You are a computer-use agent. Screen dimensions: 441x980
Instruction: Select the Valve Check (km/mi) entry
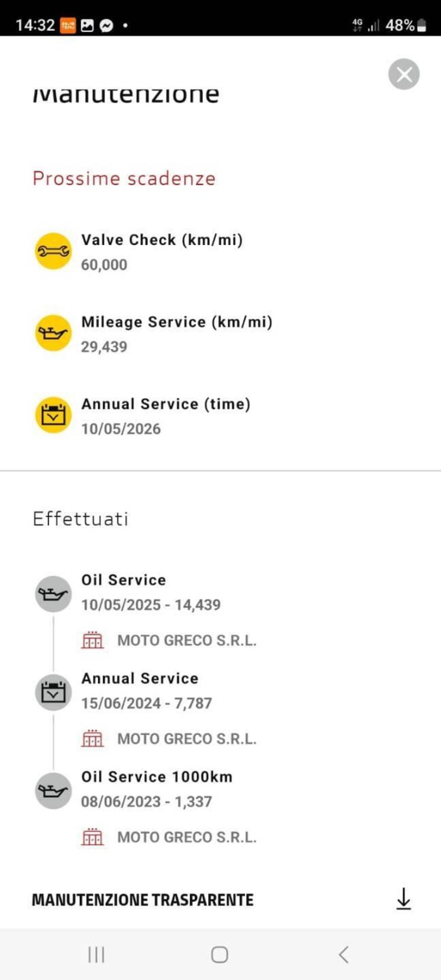(162, 240)
